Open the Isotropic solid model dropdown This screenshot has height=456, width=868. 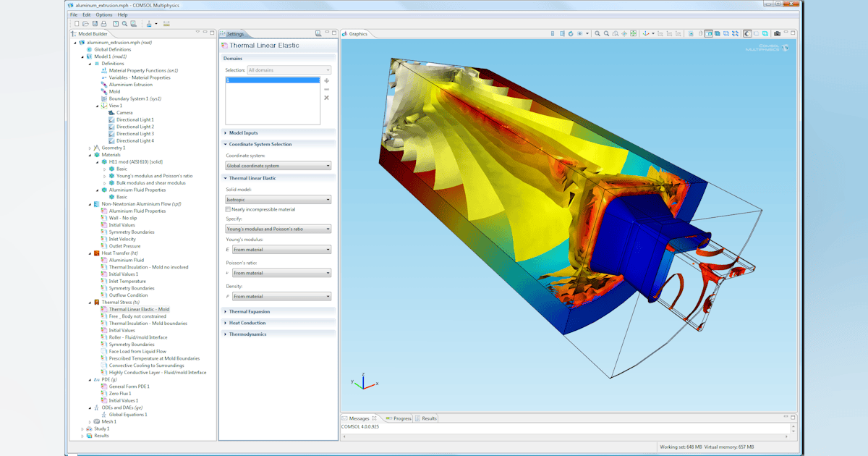pyautogui.click(x=278, y=199)
